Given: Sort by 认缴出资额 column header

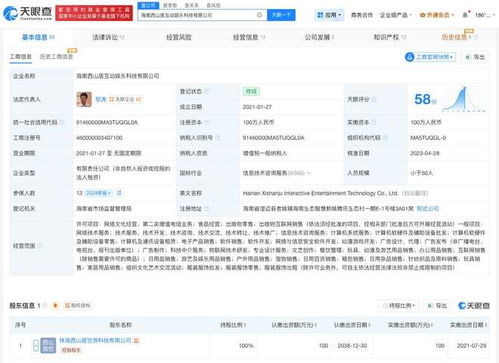Looking at the screenshot, I should 294,325.
